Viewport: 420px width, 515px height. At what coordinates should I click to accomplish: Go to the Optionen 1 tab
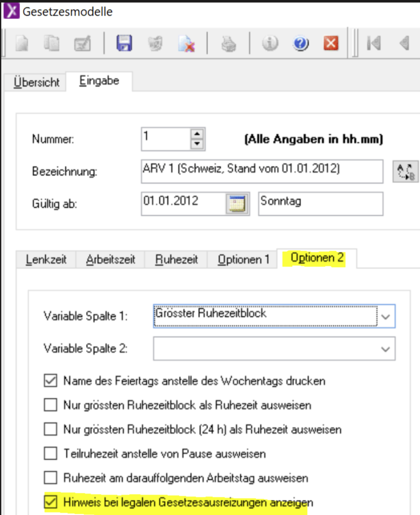pyautogui.click(x=243, y=259)
